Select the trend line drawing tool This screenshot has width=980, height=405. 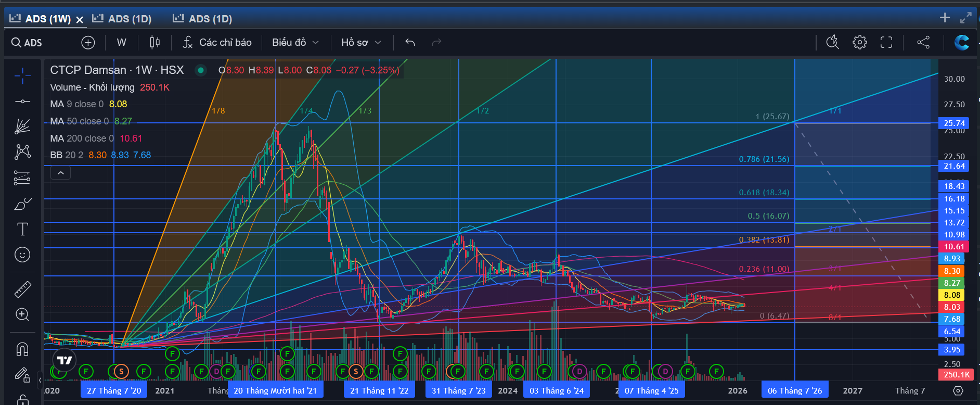(x=22, y=101)
